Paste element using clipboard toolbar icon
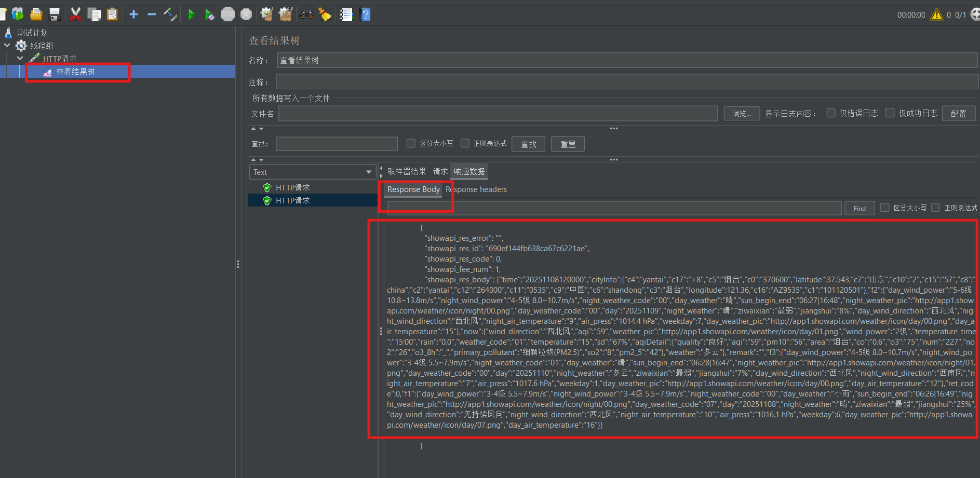The width and height of the screenshot is (980, 478). pyautogui.click(x=112, y=14)
